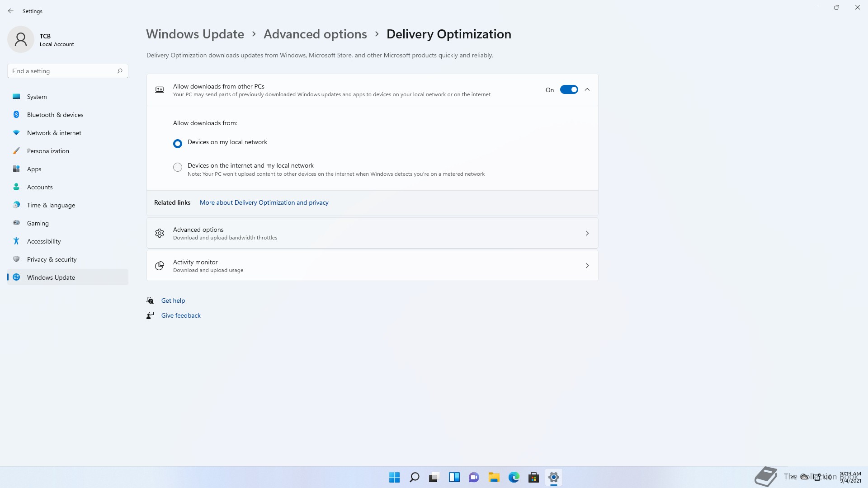Viewport: 868px width, 488px height.
Task: Click the Get help link
Action: [x=173, y=300]
